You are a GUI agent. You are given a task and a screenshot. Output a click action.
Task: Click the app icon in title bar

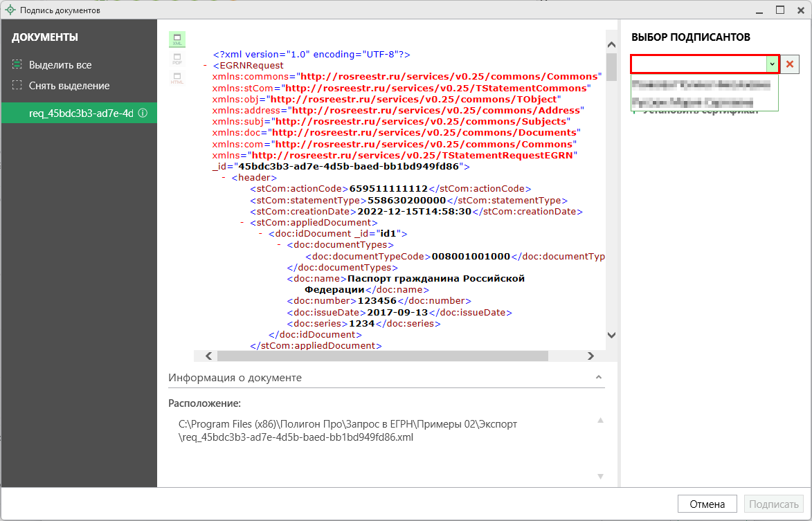coord(10,10)
